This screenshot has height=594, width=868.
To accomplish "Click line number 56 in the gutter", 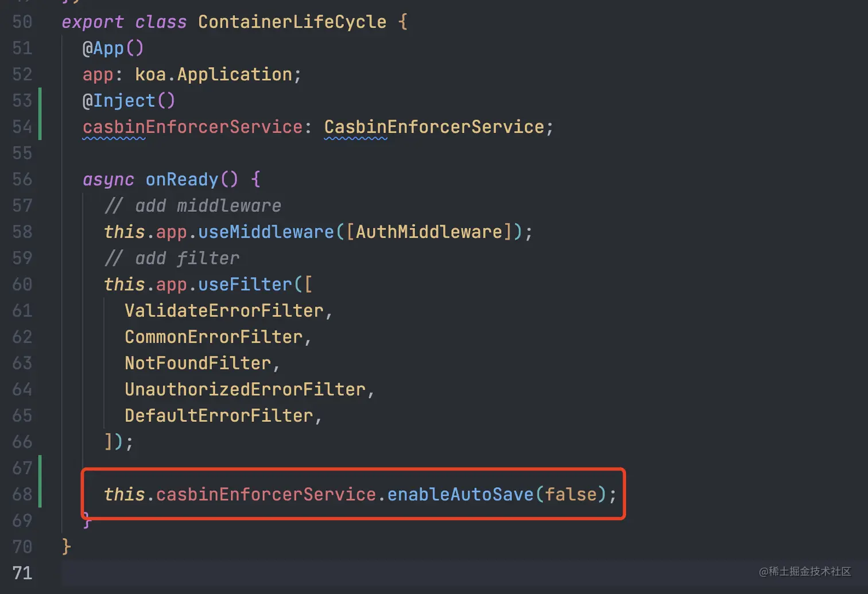I will (x=22, y=180).
